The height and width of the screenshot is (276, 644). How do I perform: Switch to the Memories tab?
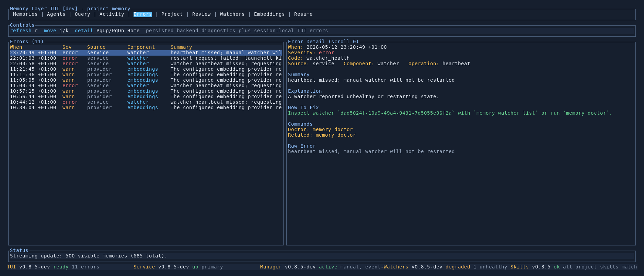(25, 14)
